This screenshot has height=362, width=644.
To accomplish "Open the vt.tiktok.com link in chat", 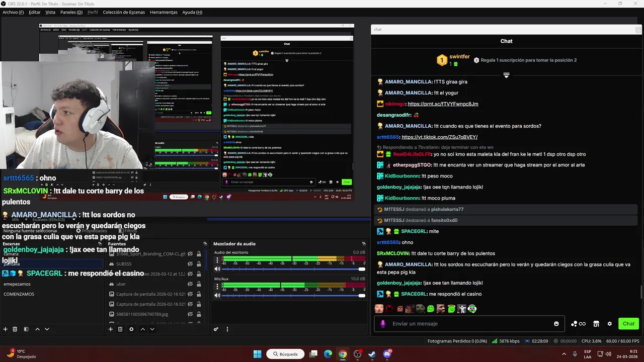I will point(439,137).
